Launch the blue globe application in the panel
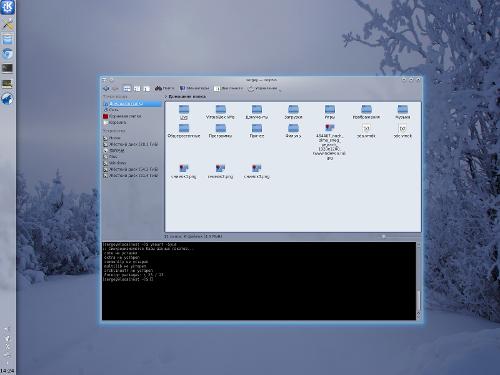 (x=7, y=99)
